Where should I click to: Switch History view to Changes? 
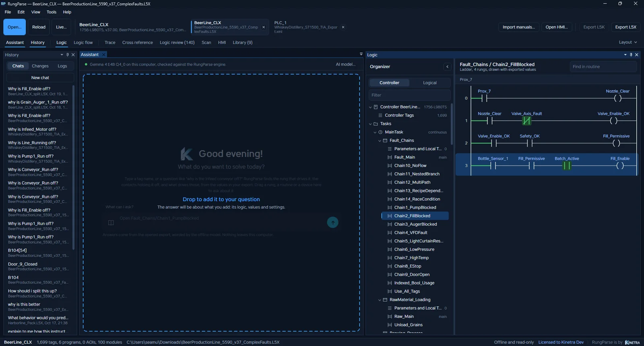(x=40, y=66)
